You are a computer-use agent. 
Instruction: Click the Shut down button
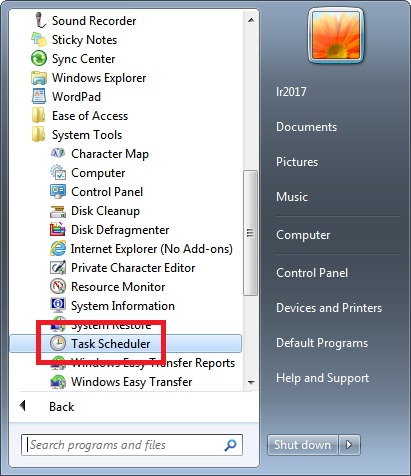click(x=302, y=445)
